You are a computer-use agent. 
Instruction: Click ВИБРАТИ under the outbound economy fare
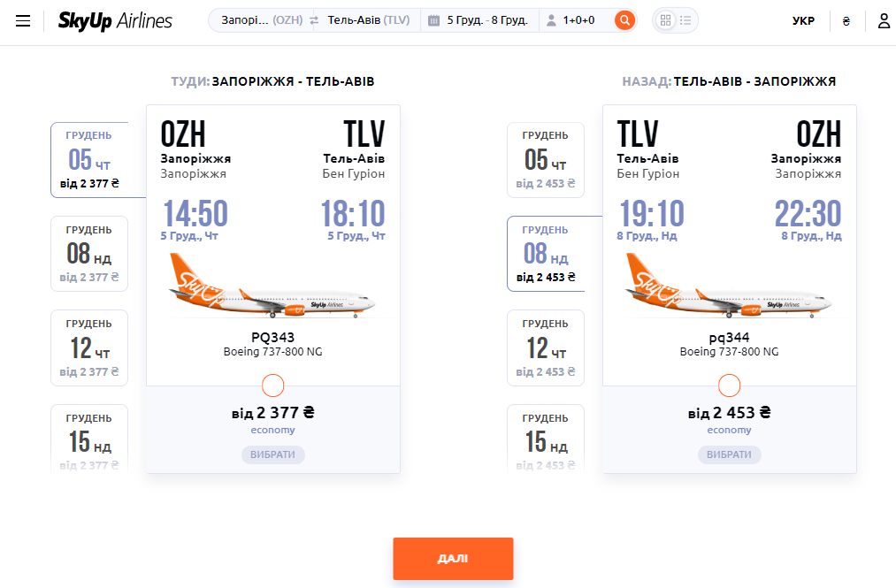pyautogui.click(x=272, y=454)
